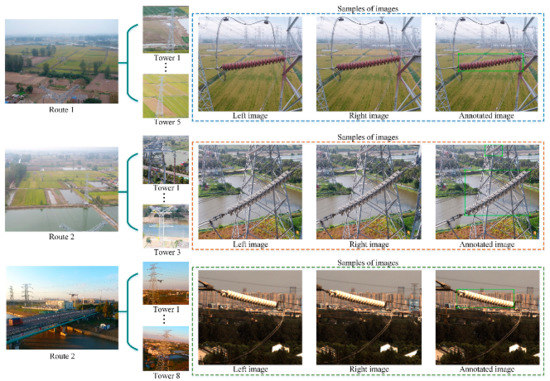
Task: Select the Tower 5 thumbnail
Action: point(166,96)
